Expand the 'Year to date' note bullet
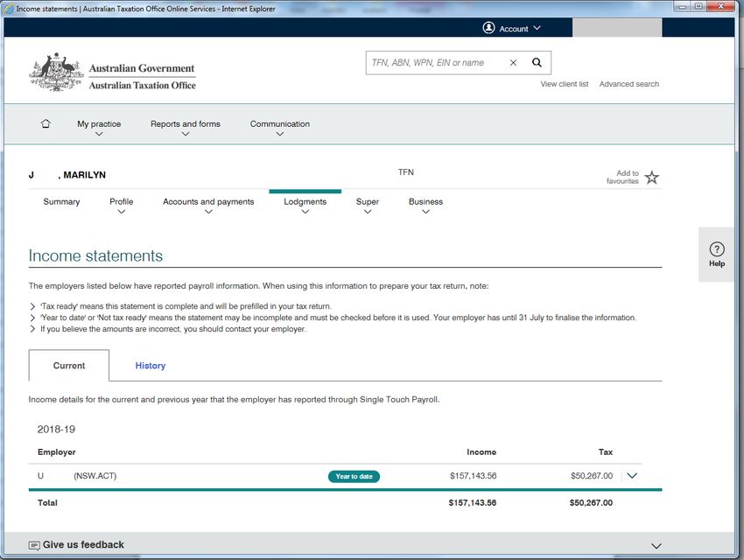Viewport: 744px width, 560px height. click(32, 318)
